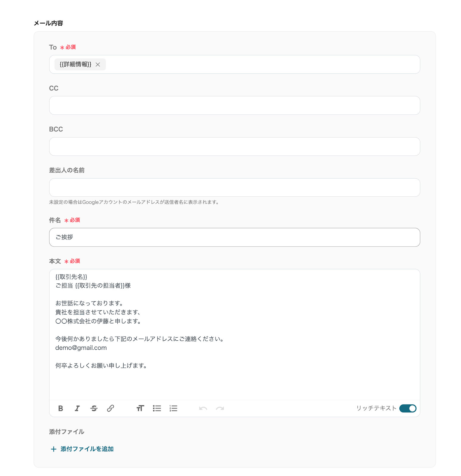Open the text size heading tool

(x=140, y=408)
